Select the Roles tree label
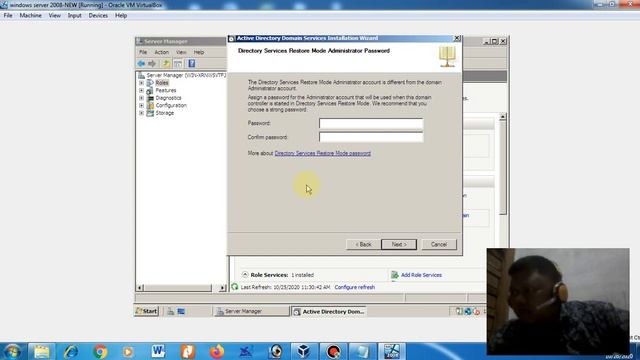 [x=162, y=83]
